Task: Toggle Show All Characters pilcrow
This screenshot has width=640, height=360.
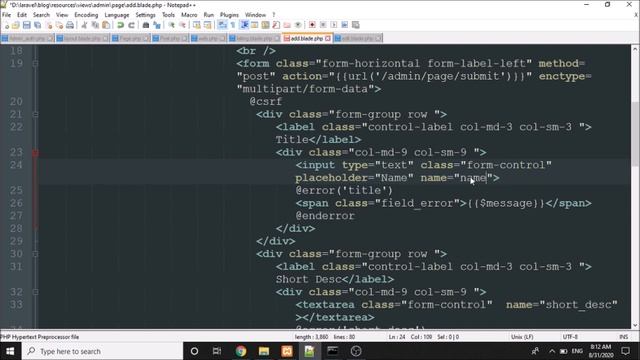Action: [x=232, y=25]
